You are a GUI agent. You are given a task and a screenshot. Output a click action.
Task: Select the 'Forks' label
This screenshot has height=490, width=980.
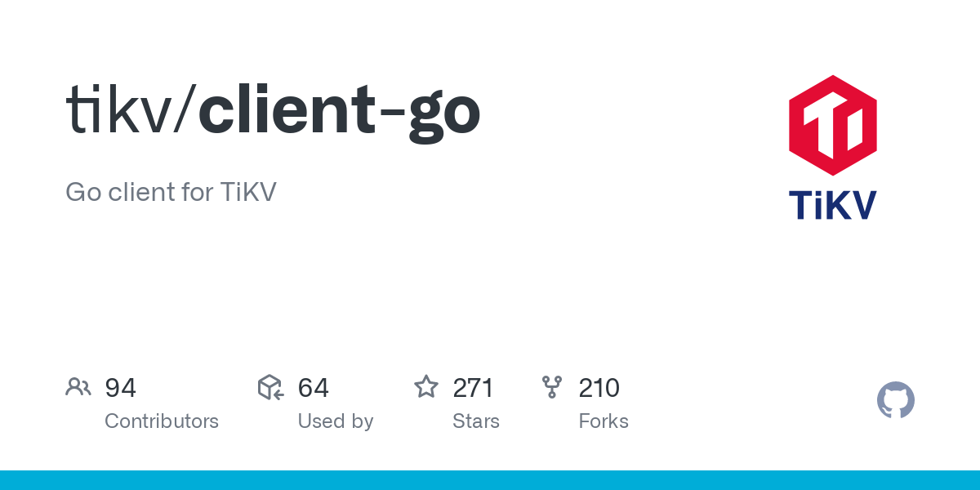[x=604, y=421]
